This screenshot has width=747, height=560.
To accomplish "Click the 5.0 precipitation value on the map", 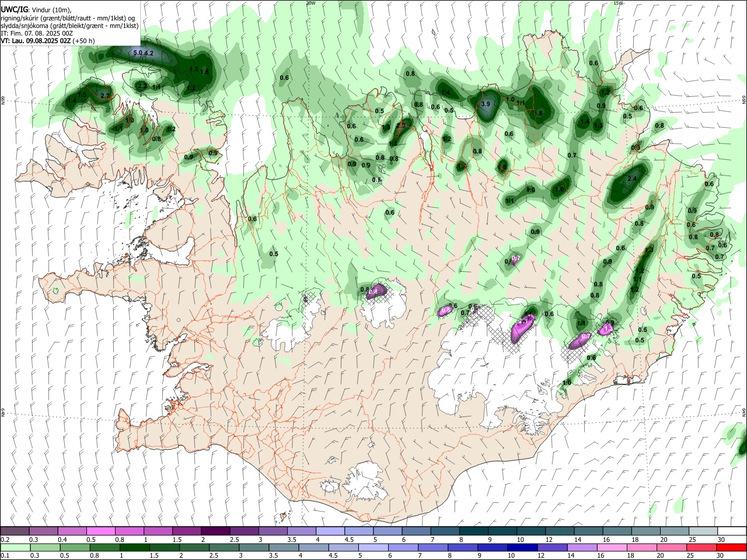I will 138,53.
